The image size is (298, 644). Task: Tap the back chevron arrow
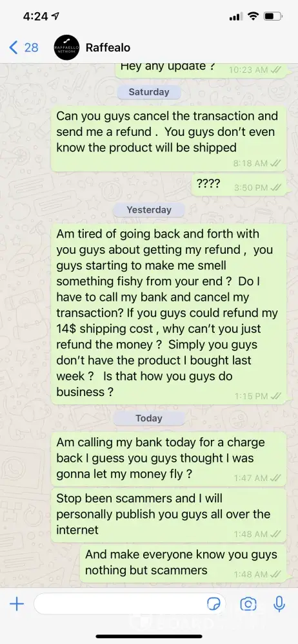[x=13, y=48]
